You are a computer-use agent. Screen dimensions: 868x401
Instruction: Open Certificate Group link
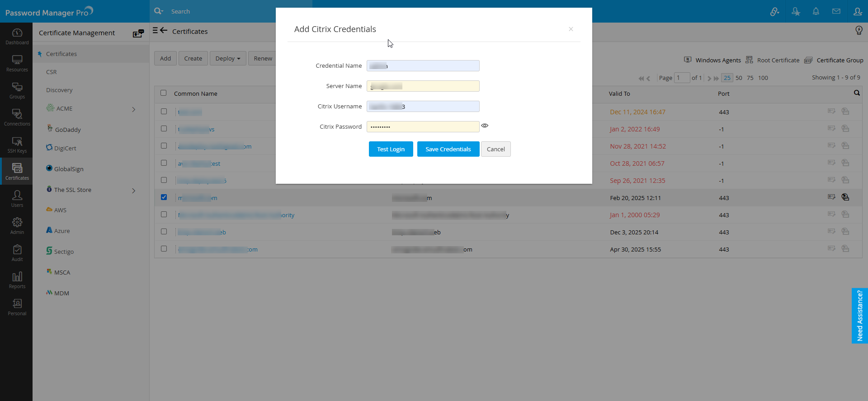point(840,60)
